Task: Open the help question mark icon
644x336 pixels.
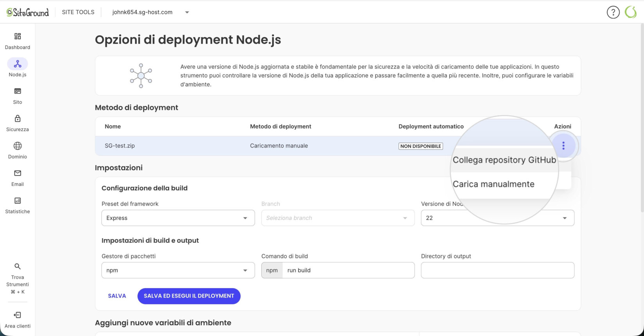Action: tap(613, 12)
